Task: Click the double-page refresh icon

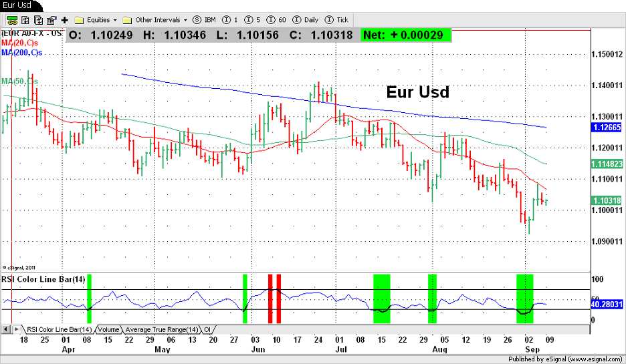Action: tap(38, 20)
